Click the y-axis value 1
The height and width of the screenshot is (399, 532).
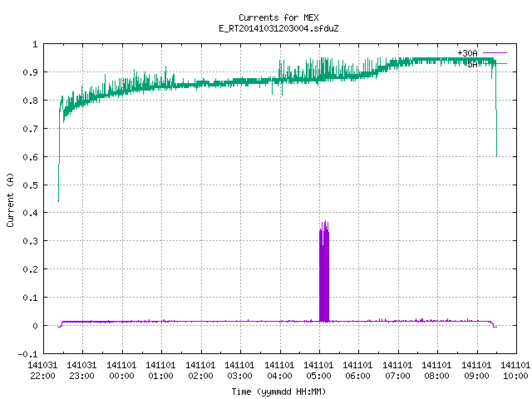[x=35, y=44]
